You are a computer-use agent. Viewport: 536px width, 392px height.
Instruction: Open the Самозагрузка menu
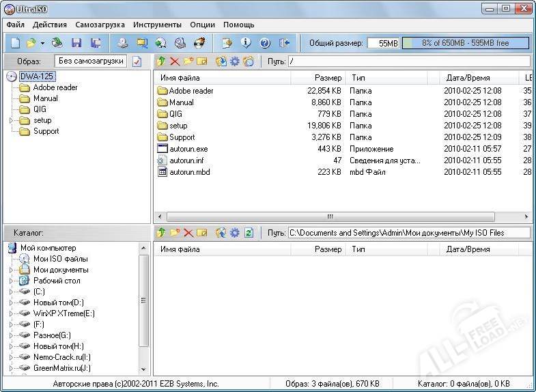point(100,25)
